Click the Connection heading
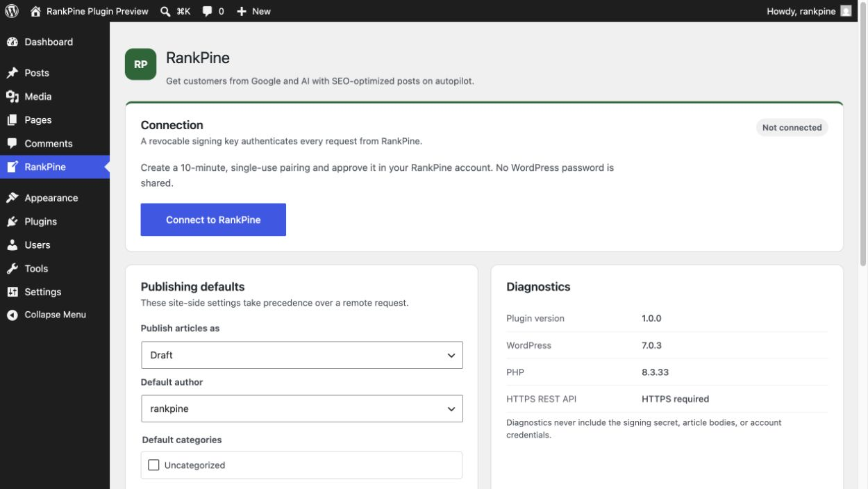868x489 pixels. tap(172, 125)
